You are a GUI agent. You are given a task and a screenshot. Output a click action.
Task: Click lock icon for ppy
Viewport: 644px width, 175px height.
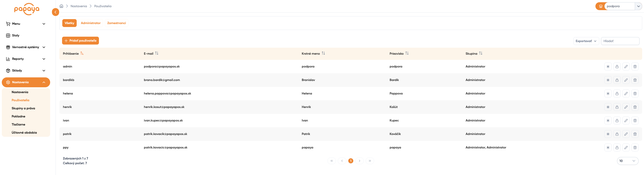617,148
